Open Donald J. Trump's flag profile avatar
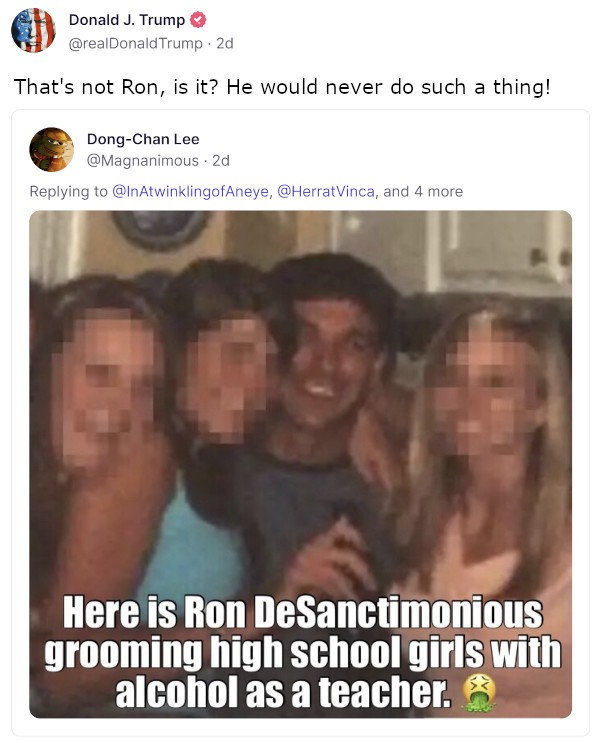Image resolution: width=600 pixels, height=742 pixels. 33,30
